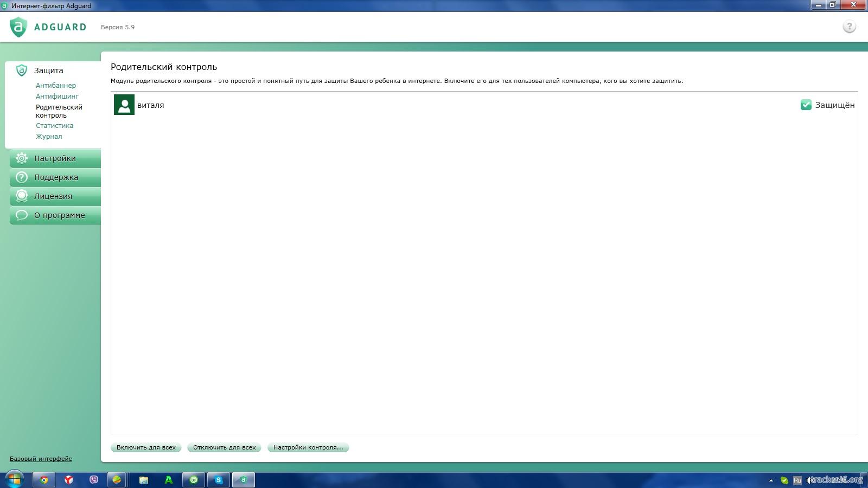
Task: Open Viber from the taskbar
Action: tap(94, 480)
